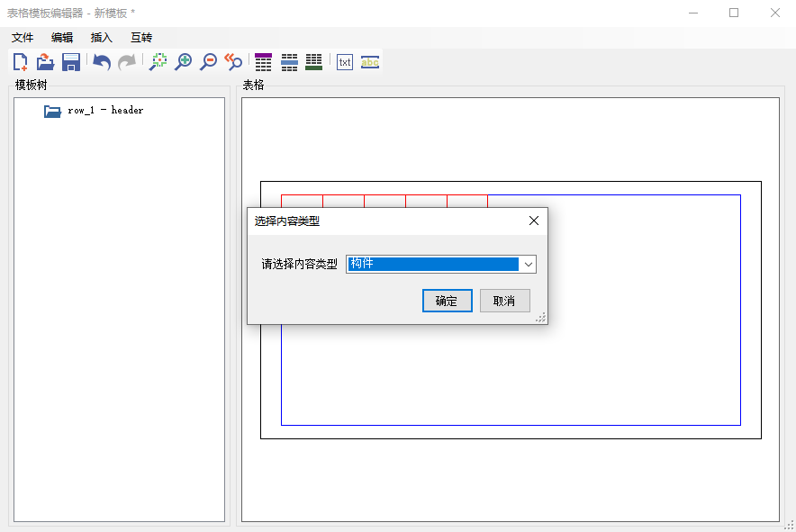The height and width of the screenshot is (532, 796).
Task: Select row_1 - header tree node
Action: (105, 110)
